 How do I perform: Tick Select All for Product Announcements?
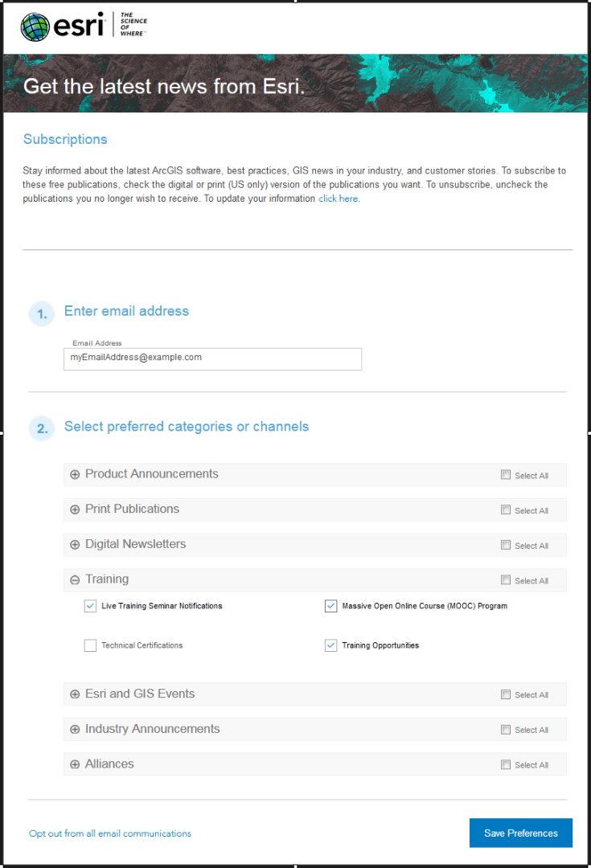click(x=506, y=474)
